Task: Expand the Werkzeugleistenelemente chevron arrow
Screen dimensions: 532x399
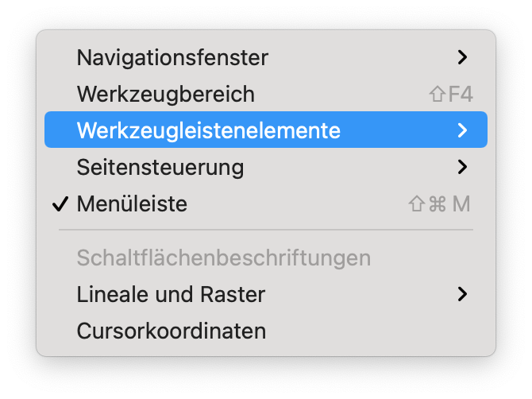Action: coord(463,130)
